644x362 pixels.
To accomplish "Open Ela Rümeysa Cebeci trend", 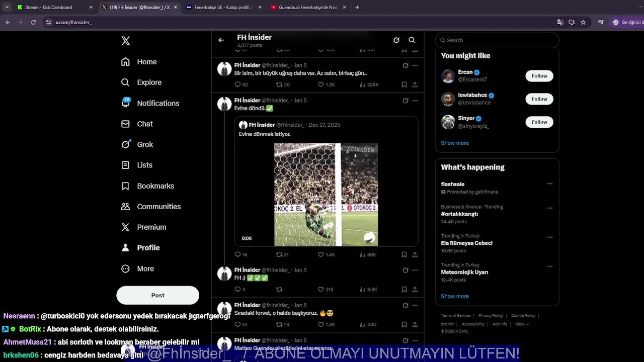I will pyautogui.click(x=466, y=243).
